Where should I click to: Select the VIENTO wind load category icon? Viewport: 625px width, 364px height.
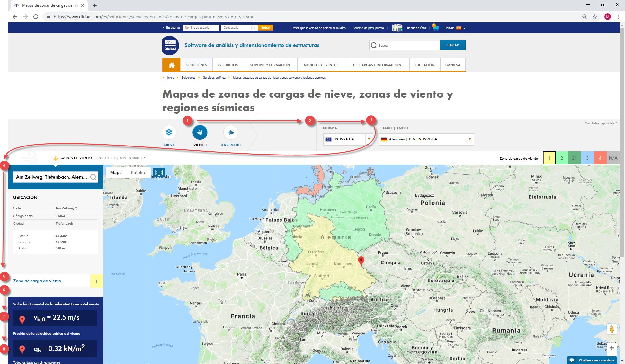[200, 132]
